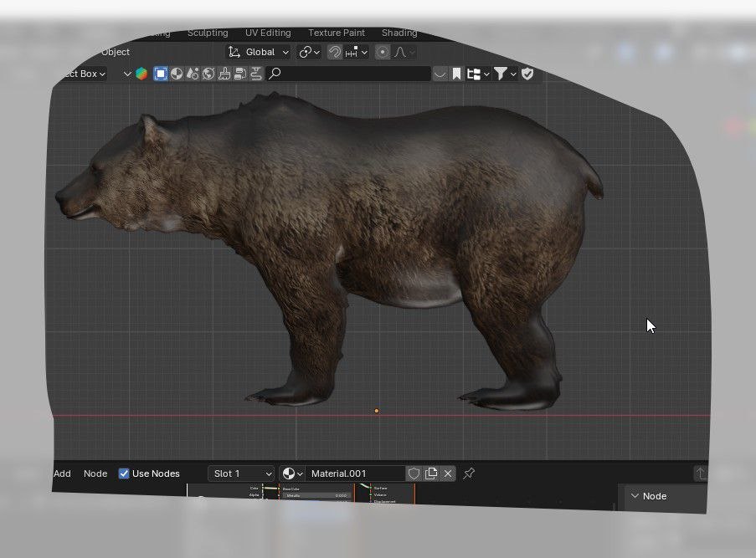Shield the material with the fake user icon
Screen dimensions: 756x558
pos(414,474)
